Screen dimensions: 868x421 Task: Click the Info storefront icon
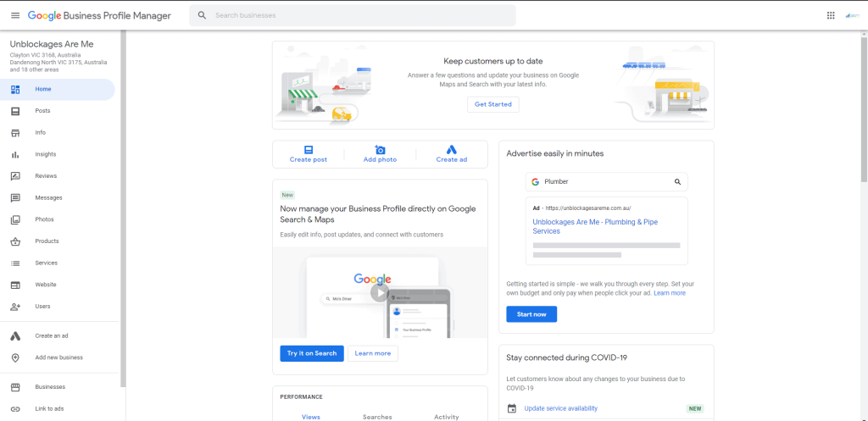click(x=15, y=133)
